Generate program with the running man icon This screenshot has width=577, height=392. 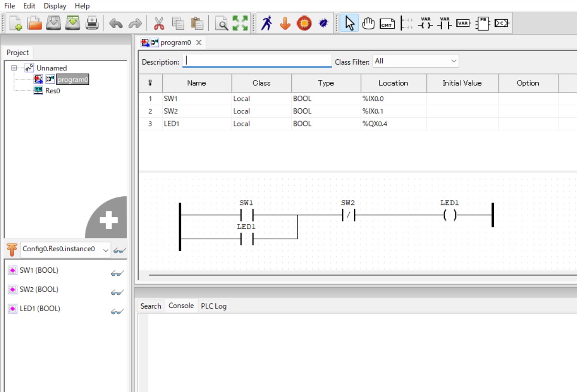[268, 22]
